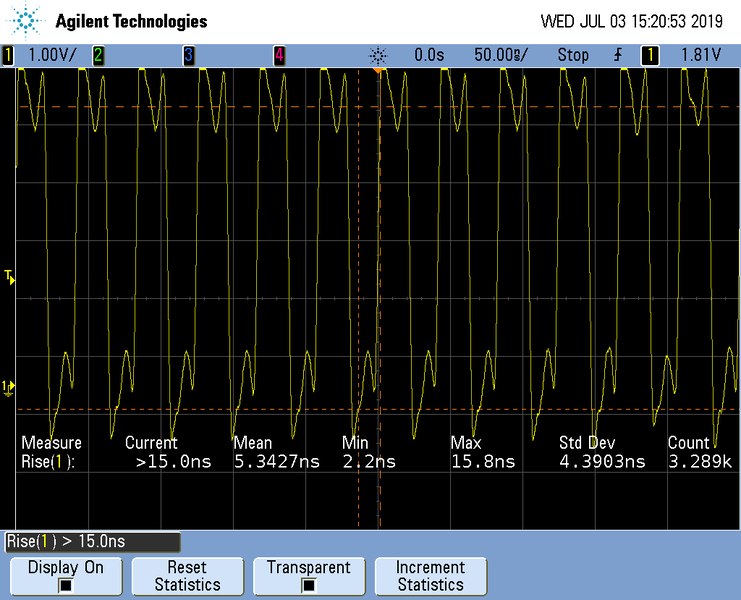Viewport: 741px width, 600px height.
Task: Click the trigger level T marker on left edge
Action: (10, 277)
